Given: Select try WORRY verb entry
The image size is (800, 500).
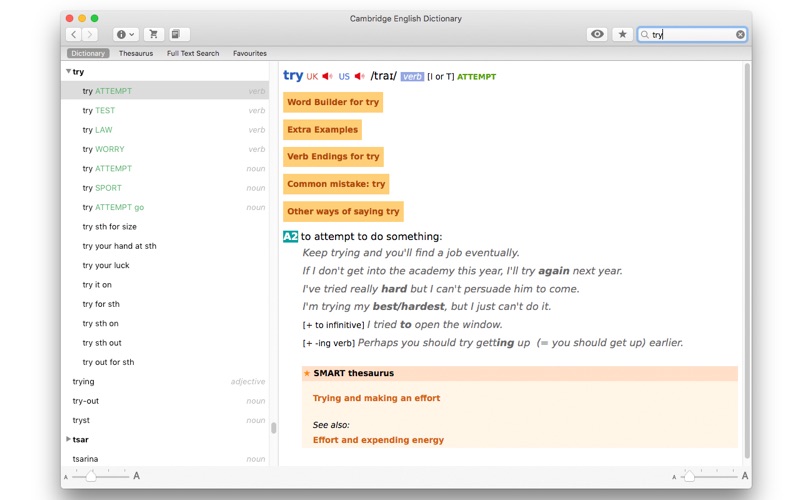Looking at the screenshot, I should pyautogui.click(x=165, y=149).
